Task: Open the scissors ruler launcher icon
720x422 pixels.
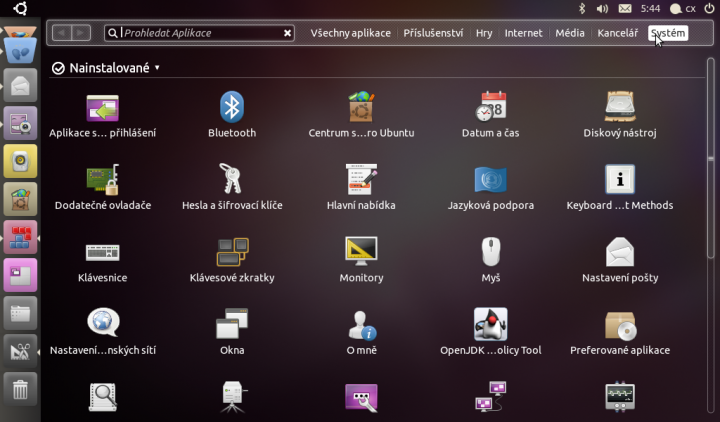Action: [20, 351]
